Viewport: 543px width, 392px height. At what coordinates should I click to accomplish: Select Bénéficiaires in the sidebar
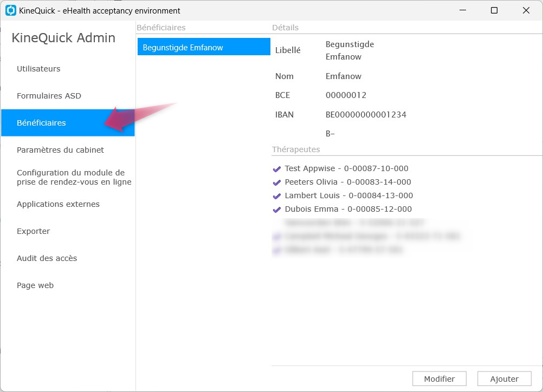coord(68,123)
